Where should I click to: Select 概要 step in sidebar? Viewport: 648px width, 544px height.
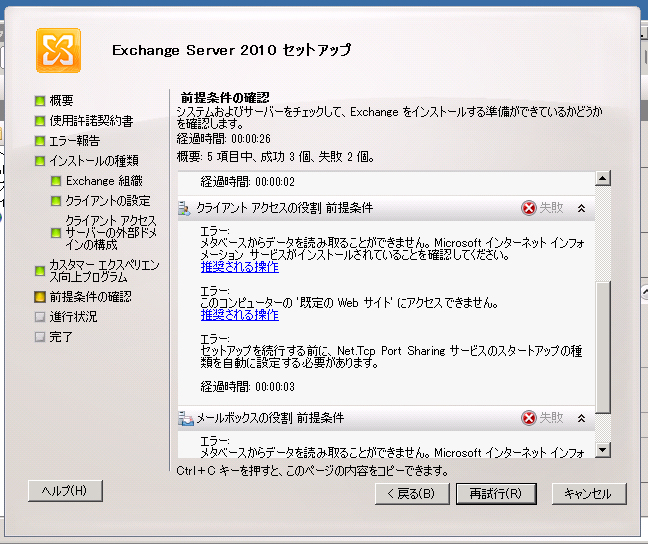coord(61,100)
